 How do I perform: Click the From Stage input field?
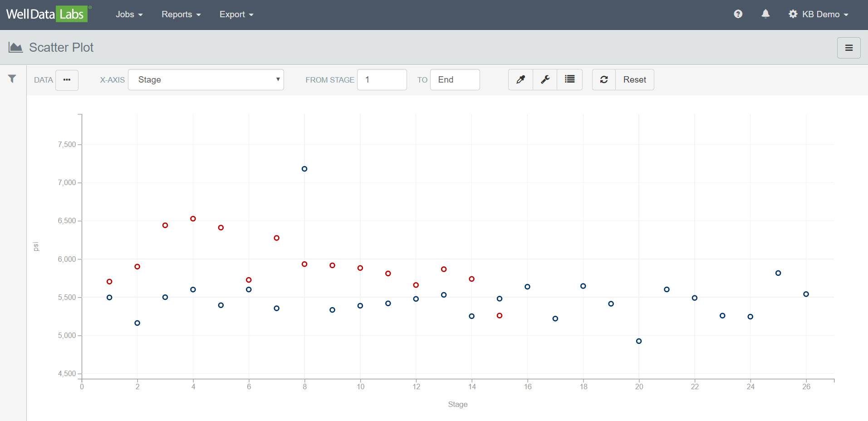[382, 80]
